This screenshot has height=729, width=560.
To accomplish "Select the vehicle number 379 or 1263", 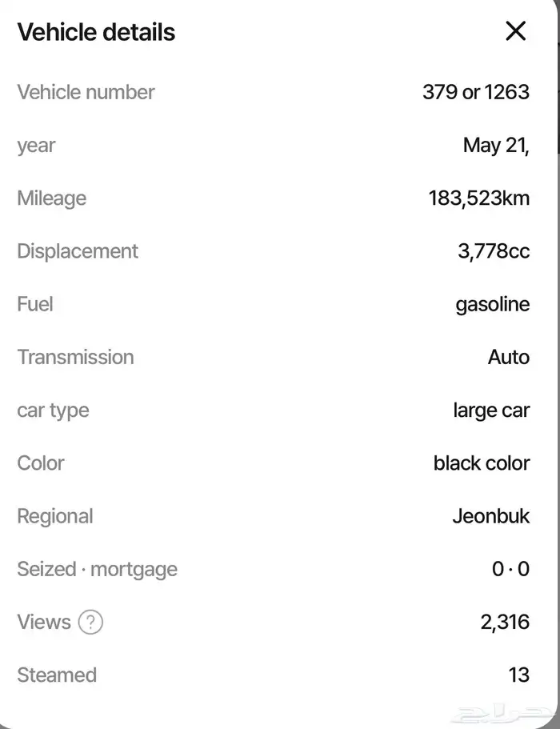I will tap(476, 92).
